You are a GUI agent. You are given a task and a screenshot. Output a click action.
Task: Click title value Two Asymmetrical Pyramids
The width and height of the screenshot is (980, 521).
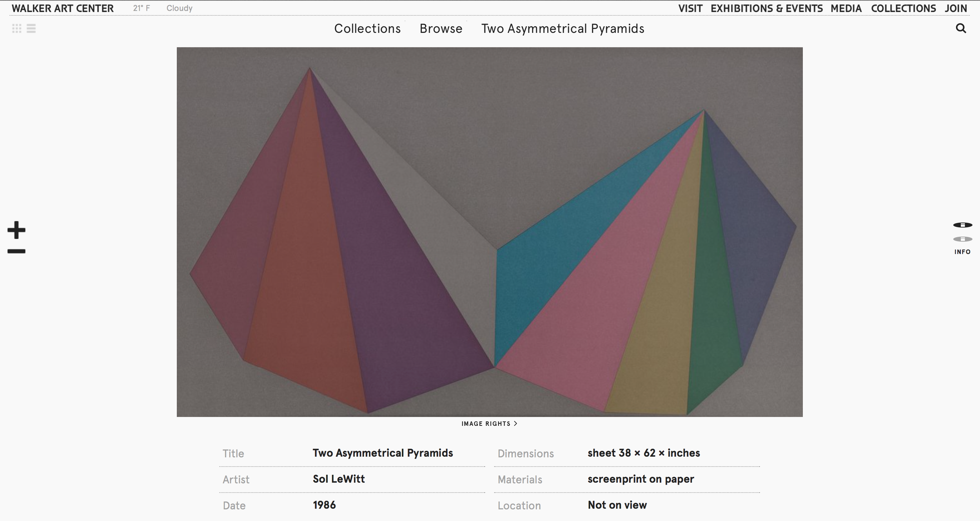tap(383, 453)
